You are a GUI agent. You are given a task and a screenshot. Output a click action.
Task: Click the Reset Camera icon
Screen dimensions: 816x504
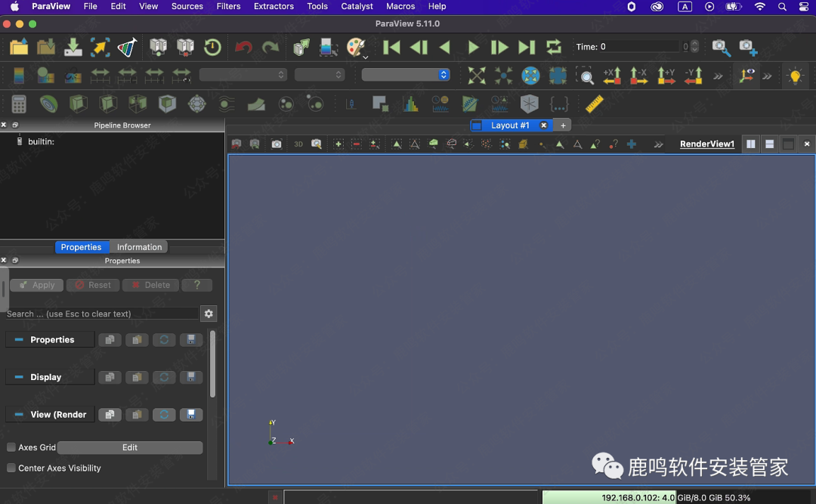pos(477,76)
